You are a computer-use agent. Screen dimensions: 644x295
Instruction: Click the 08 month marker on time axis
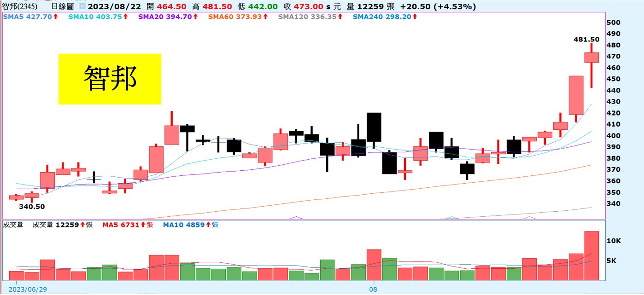374,289
